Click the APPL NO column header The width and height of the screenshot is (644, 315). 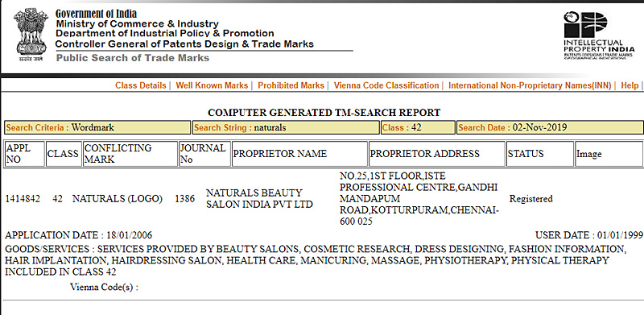pos(24,154)
